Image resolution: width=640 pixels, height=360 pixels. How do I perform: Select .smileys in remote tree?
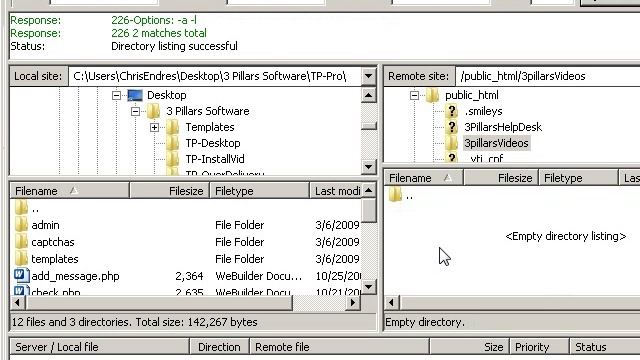click(x=483, y=111)
